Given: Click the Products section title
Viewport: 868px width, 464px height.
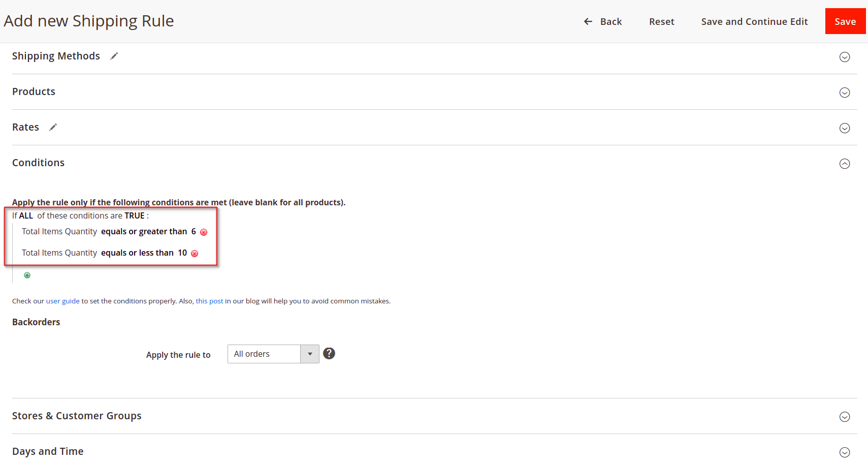Looking at the screenshot, I should coord(34,91).
